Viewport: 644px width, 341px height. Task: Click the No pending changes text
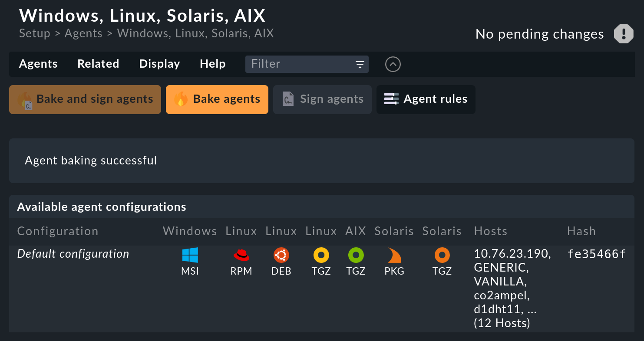(x=540, y=34)
